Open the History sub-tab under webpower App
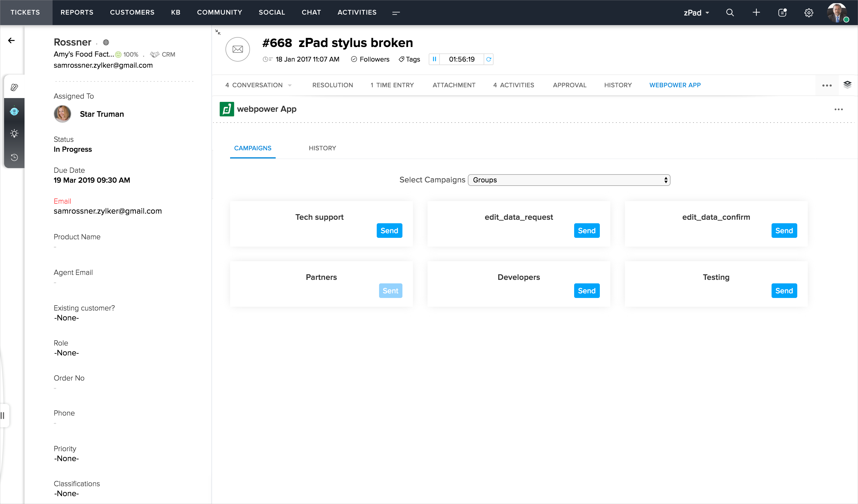 [322, 148]
